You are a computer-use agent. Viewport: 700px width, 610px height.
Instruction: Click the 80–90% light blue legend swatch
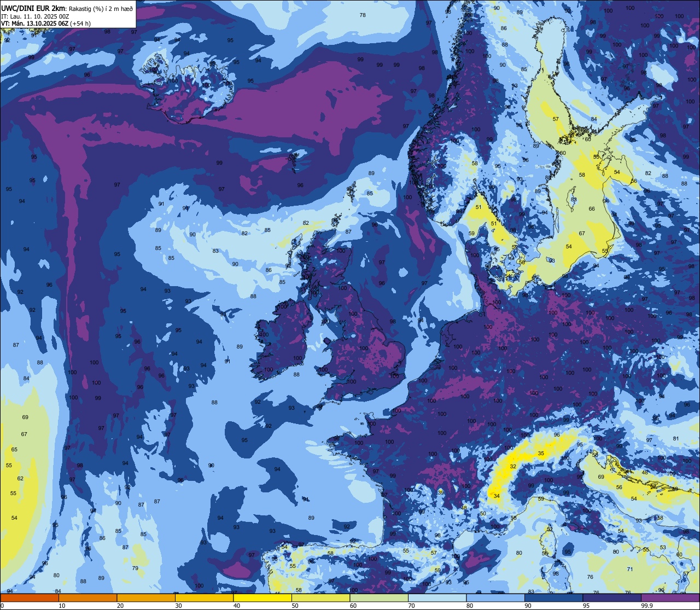(x=495, y=598)
